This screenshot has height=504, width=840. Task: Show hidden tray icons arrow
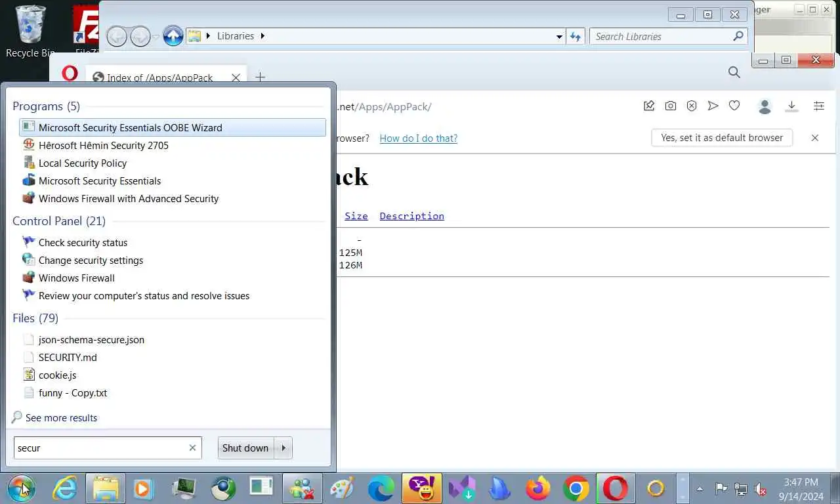700,489
